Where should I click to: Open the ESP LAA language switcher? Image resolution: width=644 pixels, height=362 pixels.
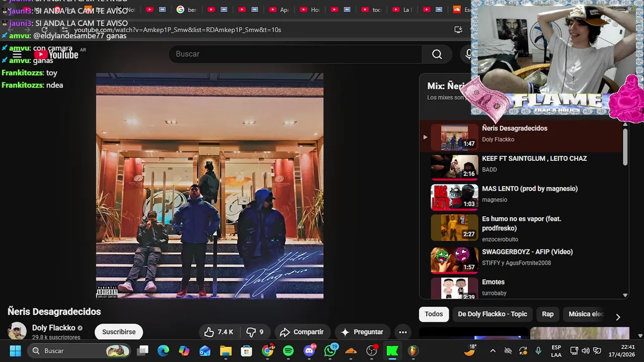[556, 351]
